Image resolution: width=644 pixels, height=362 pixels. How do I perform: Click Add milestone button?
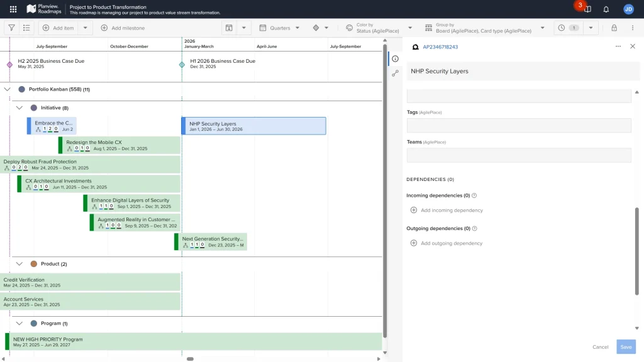pos(123,28)
